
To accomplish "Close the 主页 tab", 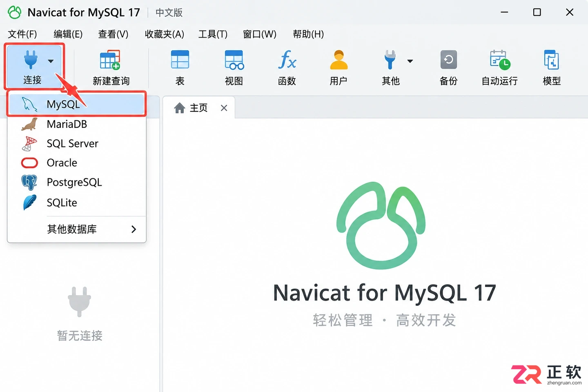I will tap(224, 108).
